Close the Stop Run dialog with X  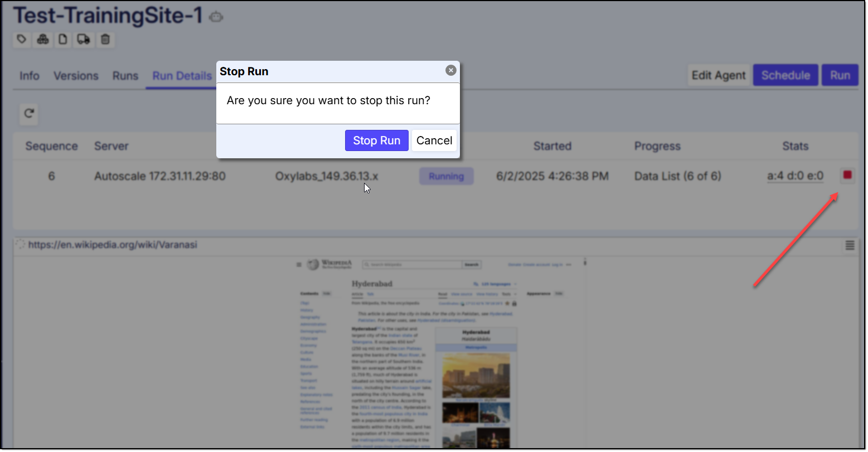(x=450, y=70)
